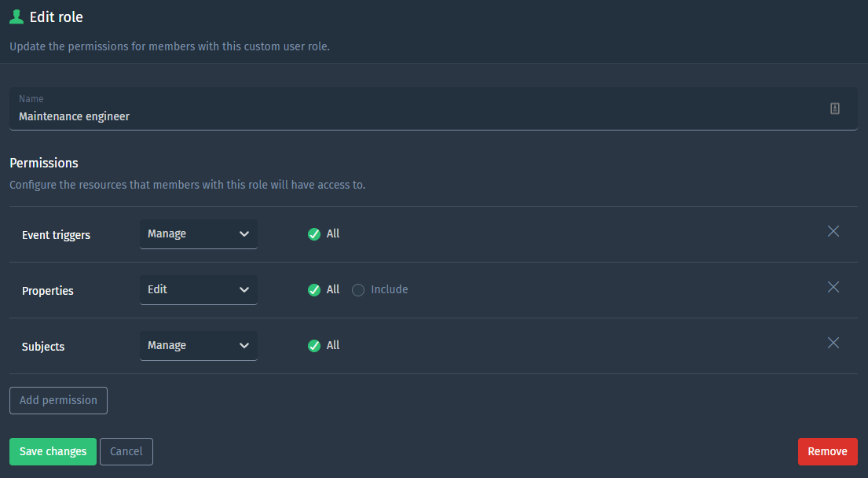The height and width of the screenshot is (478, 868).
Task: Click the green checkmark next to All on Event triggers
Action: [x=314, y=233]
